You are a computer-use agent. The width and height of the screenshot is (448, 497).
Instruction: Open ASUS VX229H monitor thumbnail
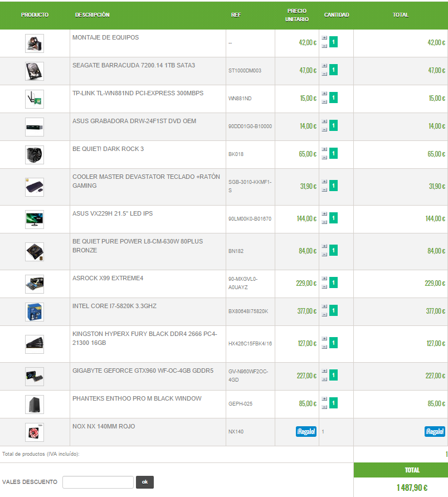tap(35, 220)
